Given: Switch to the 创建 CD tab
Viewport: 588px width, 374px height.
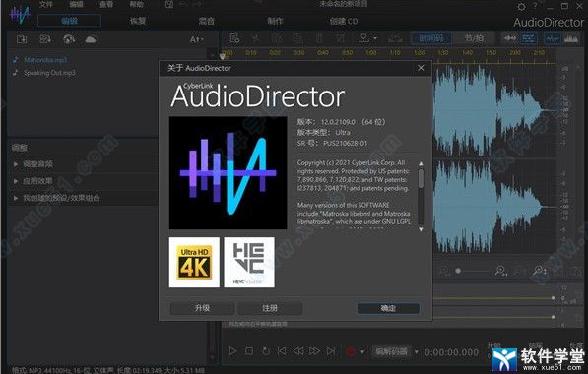Looking at the screenshot, I should pyautogui.click(x=344, y=21).
